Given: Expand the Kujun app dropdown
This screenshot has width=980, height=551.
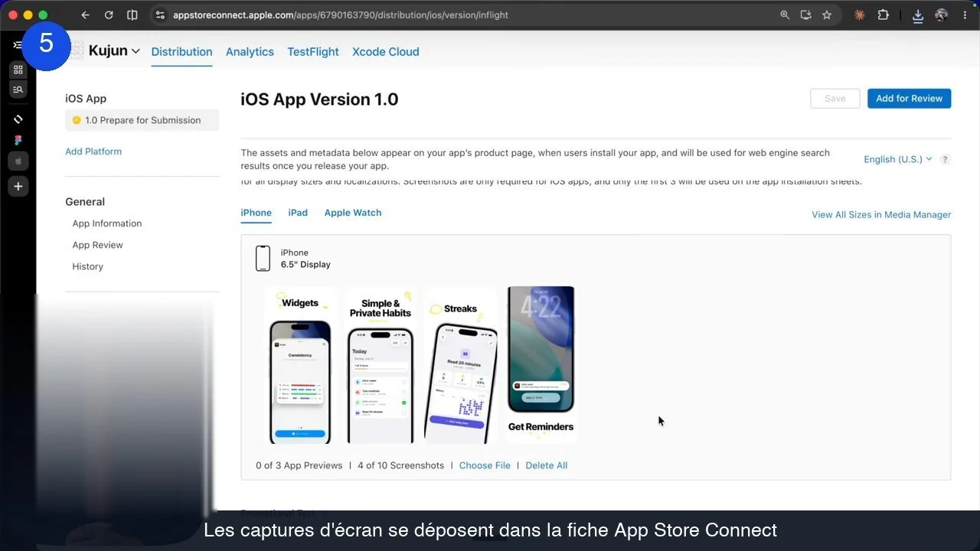Looking at the screenshot, I should (114, 51).
